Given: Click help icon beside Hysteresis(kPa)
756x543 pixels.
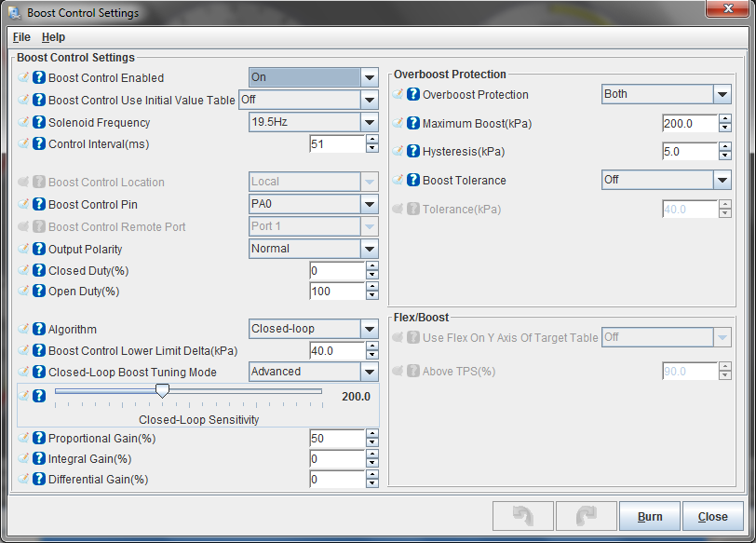Looking at the screenshot, I should (x=413, y=151).
